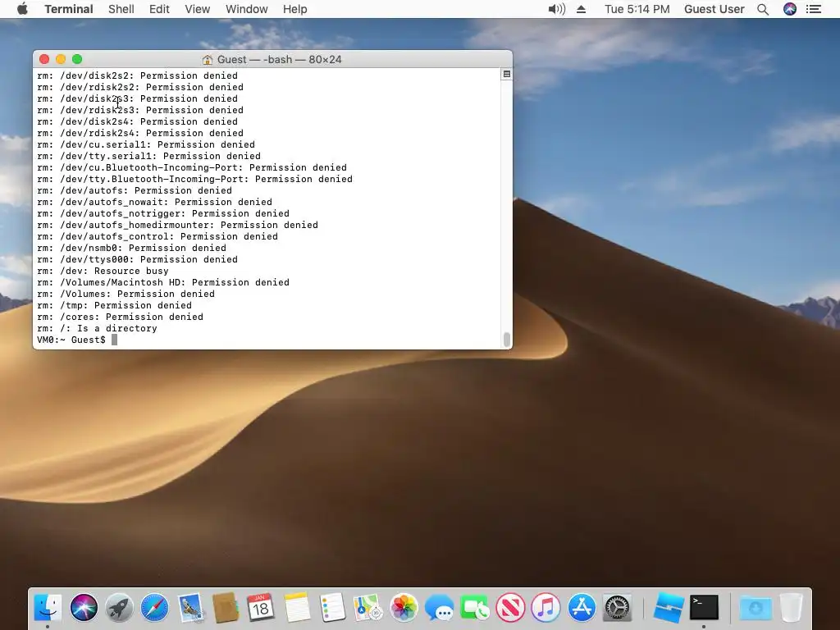Open Guest User account menu
The height and width of the screenshot is (630, 840).
(x=714, y=9)
